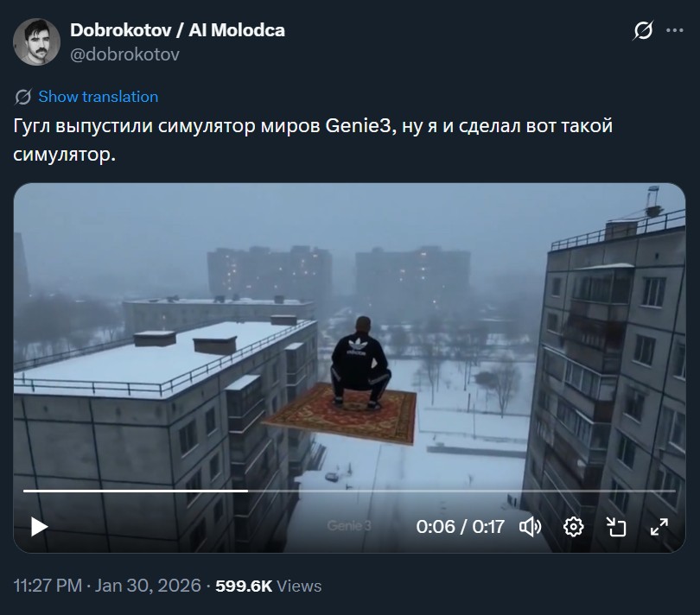Click the man on the flying carpet
This screenshot has height=615, width=700.
[x=360, y=364]
